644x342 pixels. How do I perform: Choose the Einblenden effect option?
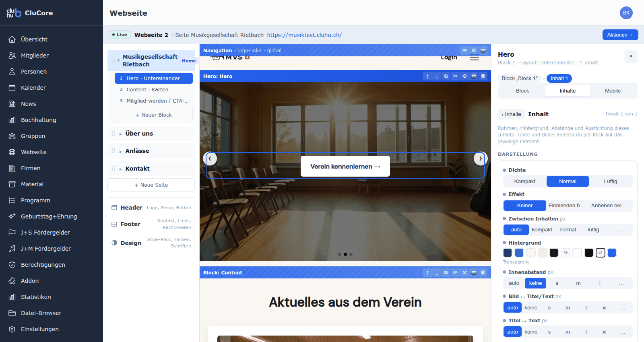(x=568, y=206)
